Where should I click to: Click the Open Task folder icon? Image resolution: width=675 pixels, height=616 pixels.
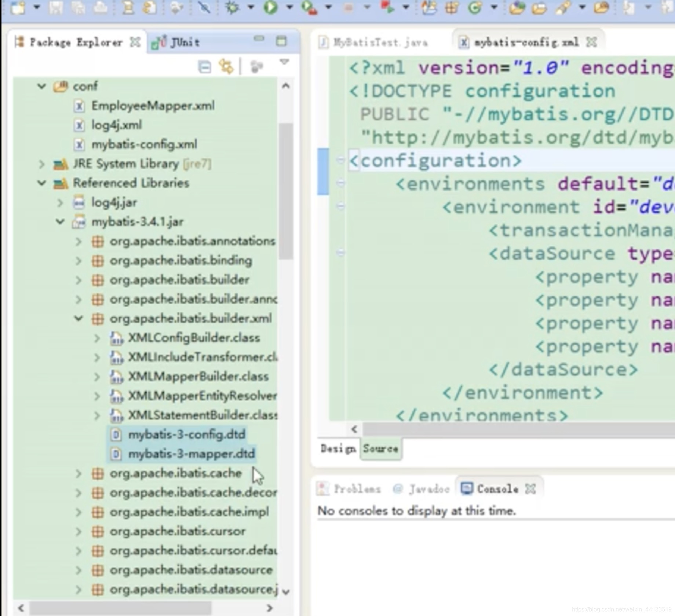[x=539, y=7]
